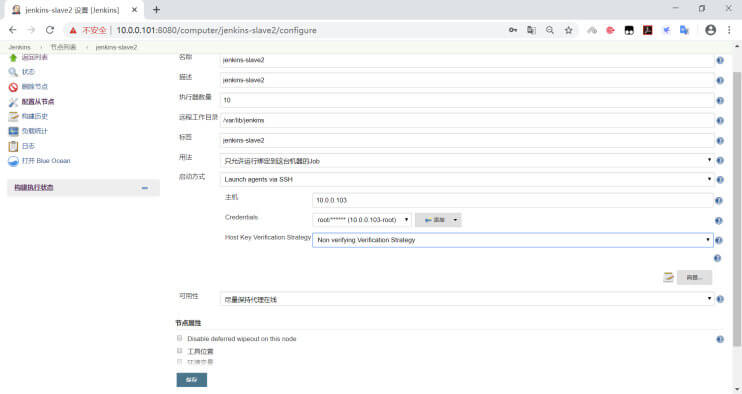Open the 用法 usage dropdown
Screen dimensions: 742x394
click(467, 161)
